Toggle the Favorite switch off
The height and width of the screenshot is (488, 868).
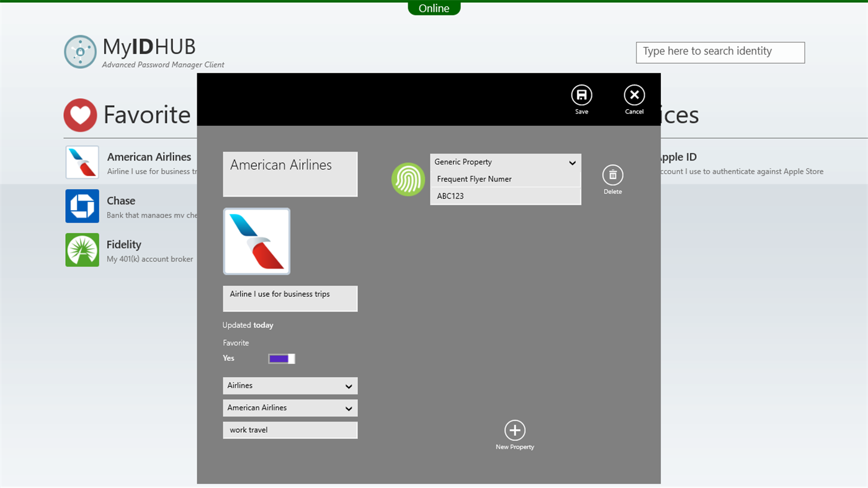click(281, 358)
